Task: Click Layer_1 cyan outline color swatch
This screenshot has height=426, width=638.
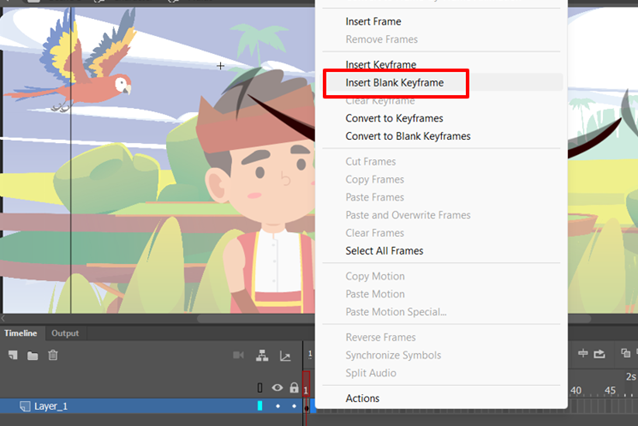Action: [x=260, y=406]
